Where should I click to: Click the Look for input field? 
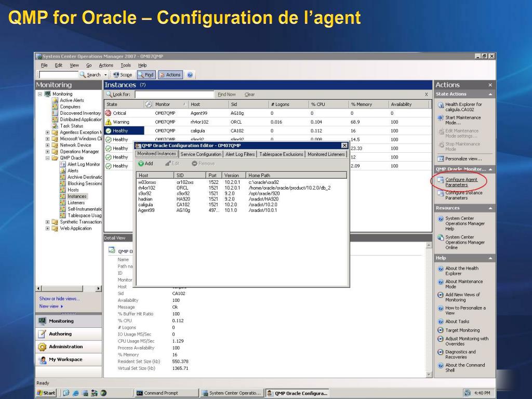(x=175, y=95)
